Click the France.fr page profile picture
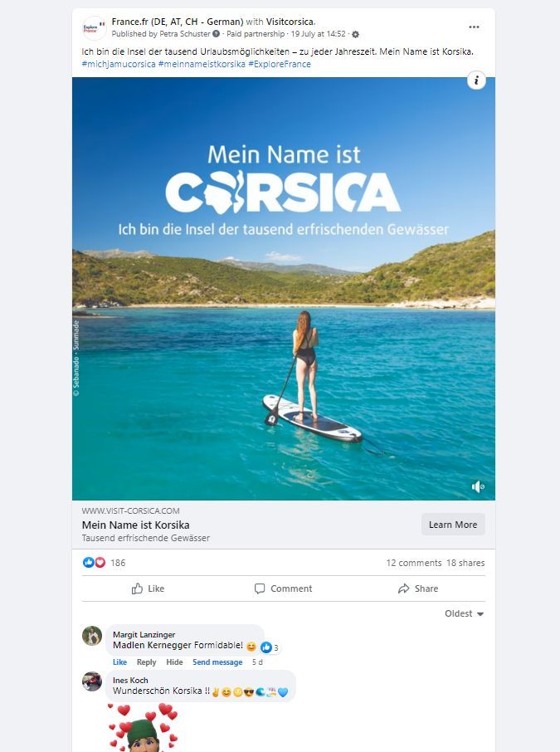 [94, 28]
